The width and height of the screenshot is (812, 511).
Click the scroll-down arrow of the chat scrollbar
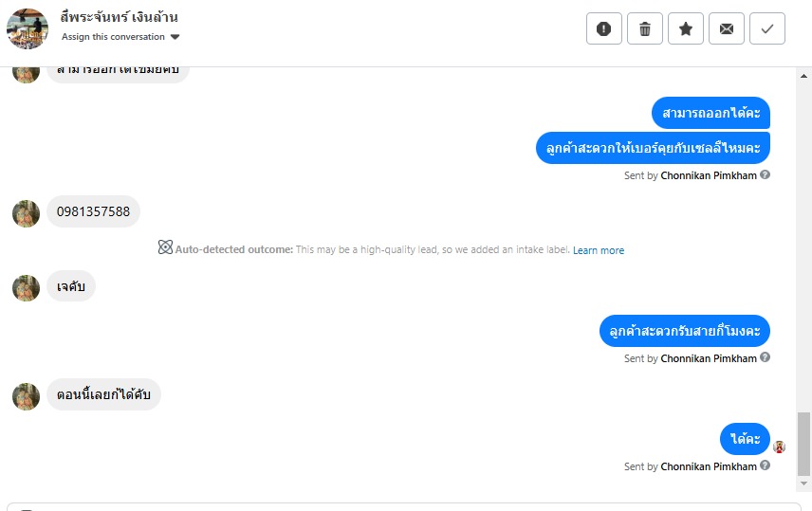804,484
